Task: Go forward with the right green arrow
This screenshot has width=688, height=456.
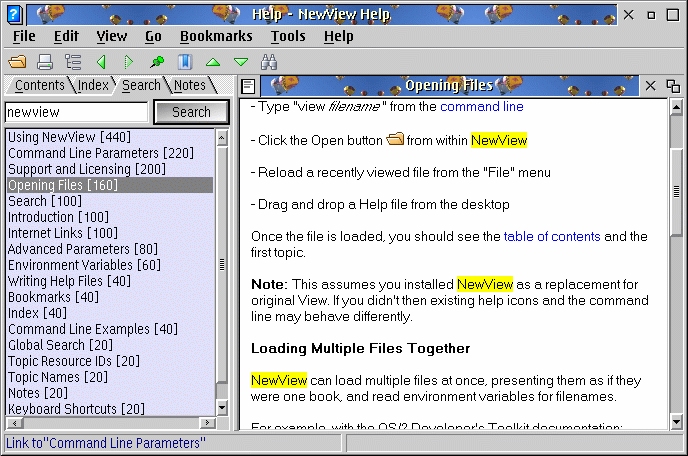Action: tap(128, 62)
